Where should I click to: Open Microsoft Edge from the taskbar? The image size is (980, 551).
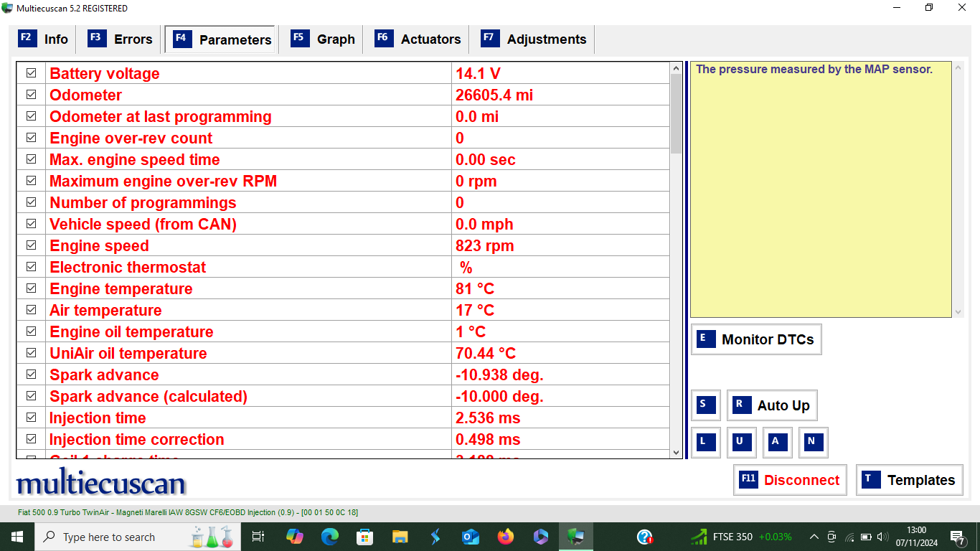(330, 537)
